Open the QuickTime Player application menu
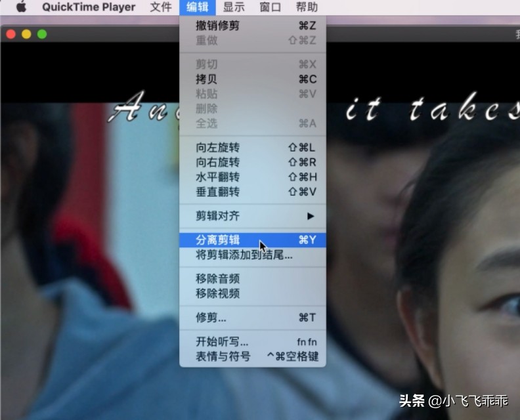 pos(89,7)
